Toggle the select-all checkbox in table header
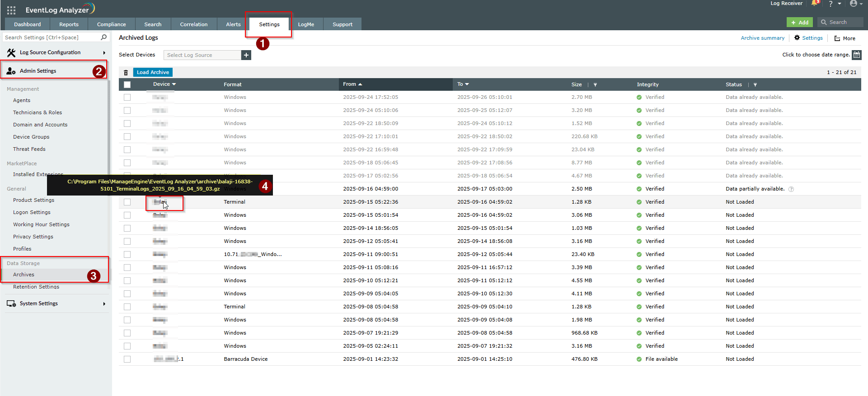The height and width of the screenshot is (396, 868). coord(127,84)
